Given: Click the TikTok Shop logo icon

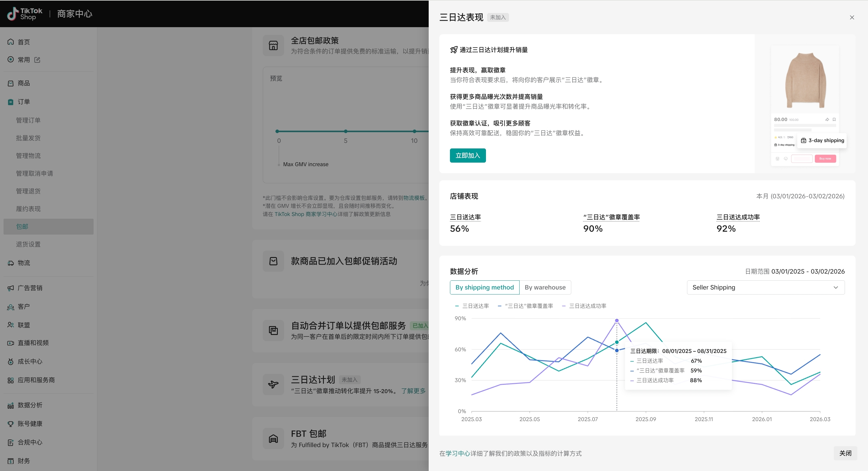Looking at the screenshot, I should coord(13,14).
